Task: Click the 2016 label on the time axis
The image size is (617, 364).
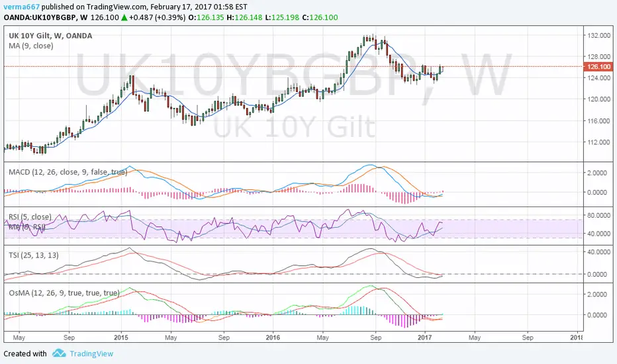Action: (273, 338)
